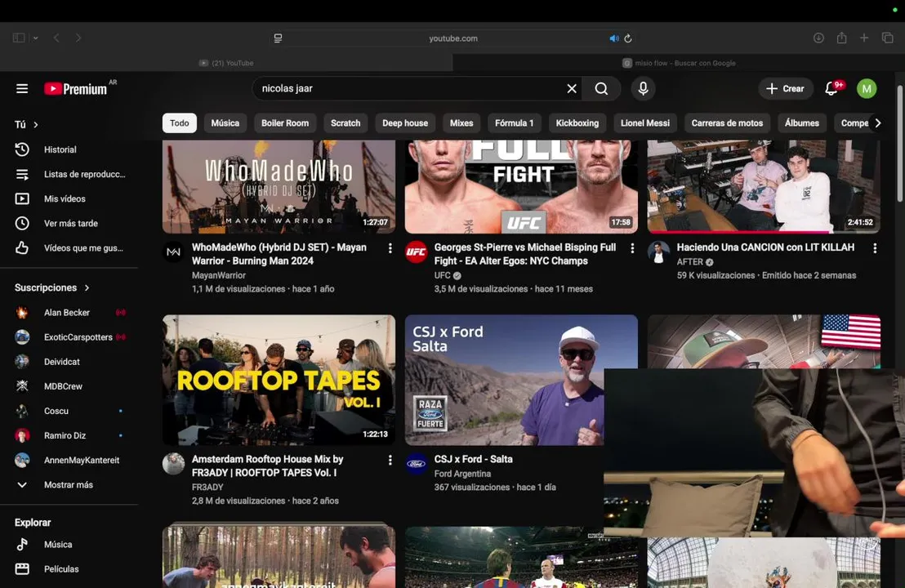Open Ford Argentina channel avatar
905x588 pixels.
[416, 464]
